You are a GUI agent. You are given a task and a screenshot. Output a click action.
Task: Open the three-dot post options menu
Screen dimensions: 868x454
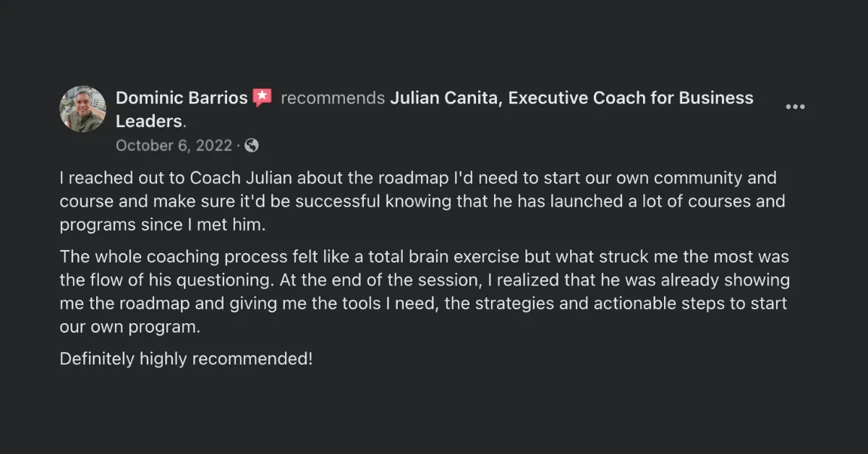(795, 107)
